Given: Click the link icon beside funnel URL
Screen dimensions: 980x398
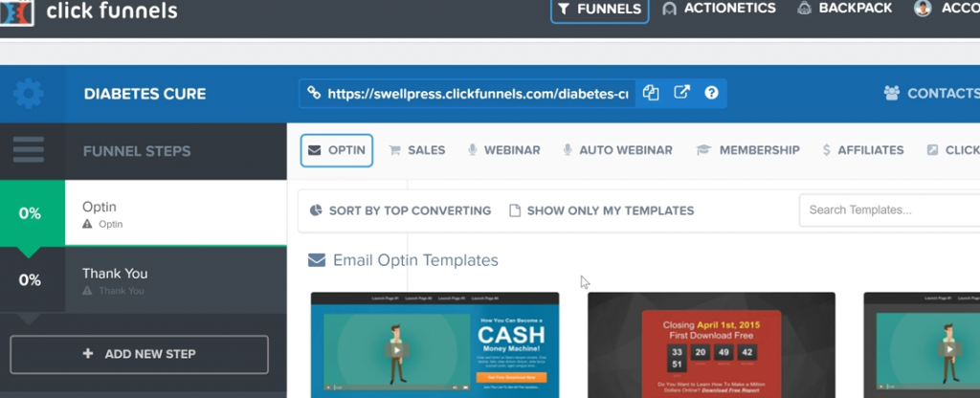Looking at the screenshot, I should [x=313, y=94].
